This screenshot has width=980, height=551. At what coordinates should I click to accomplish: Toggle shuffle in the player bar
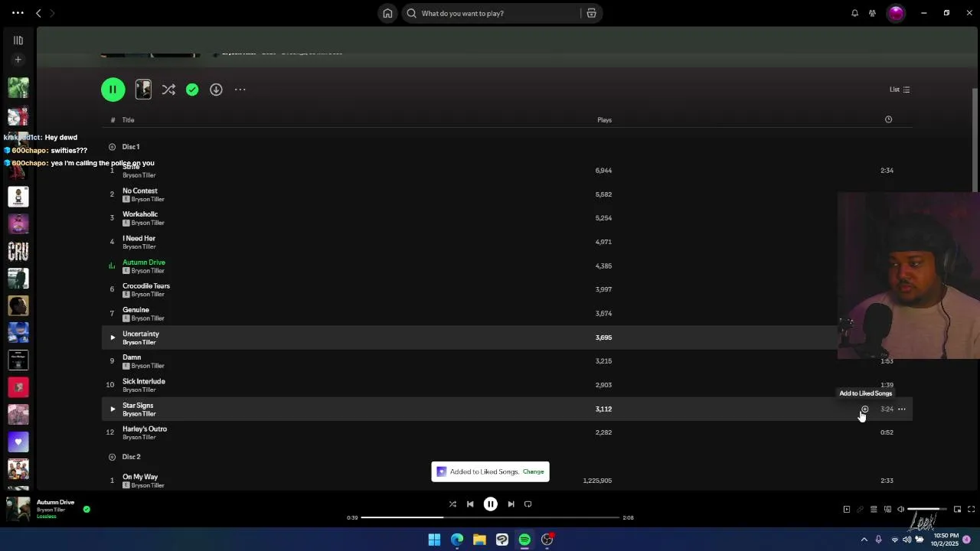tap(452, 504)
